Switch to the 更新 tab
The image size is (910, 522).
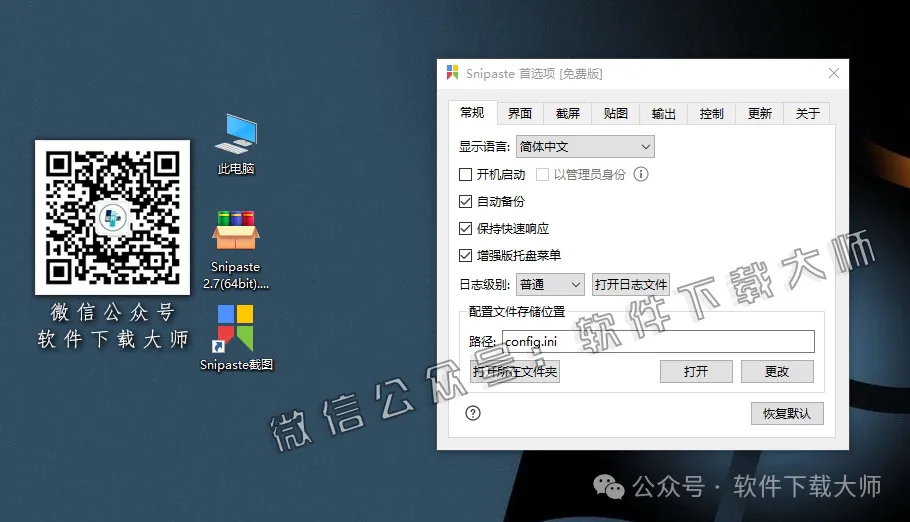click(760, 113)
